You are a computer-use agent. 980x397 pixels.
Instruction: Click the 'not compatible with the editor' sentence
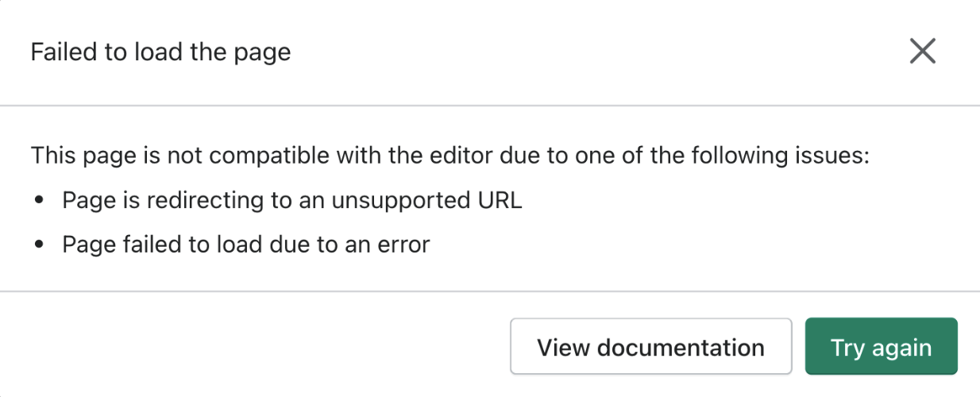coord(450,155)
